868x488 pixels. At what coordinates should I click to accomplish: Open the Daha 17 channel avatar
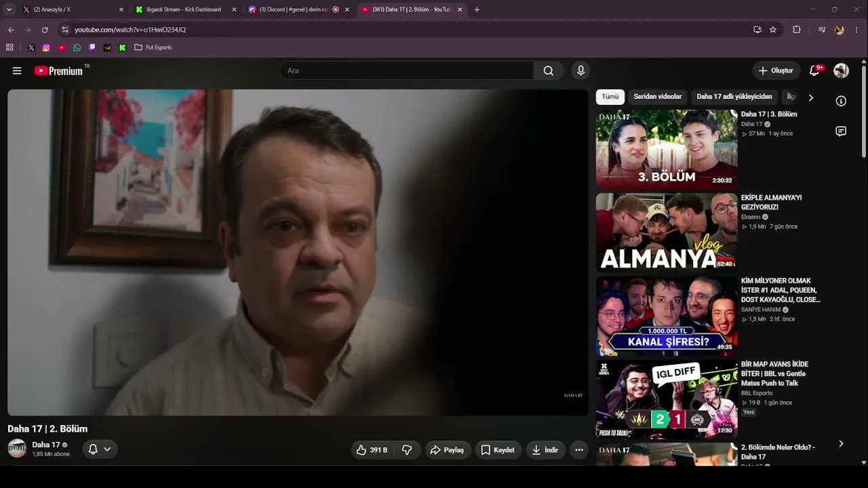pos(17,448)
